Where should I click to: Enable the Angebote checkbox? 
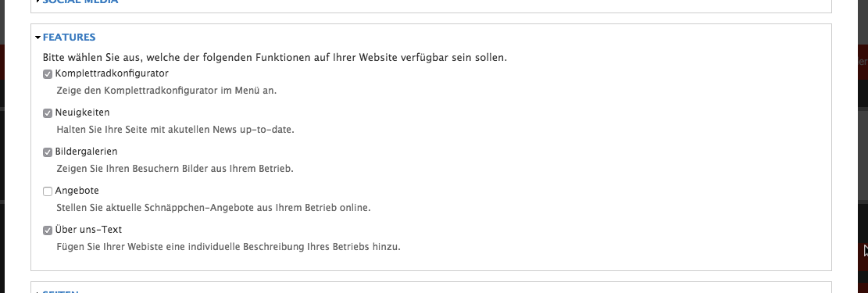[48, 191]
